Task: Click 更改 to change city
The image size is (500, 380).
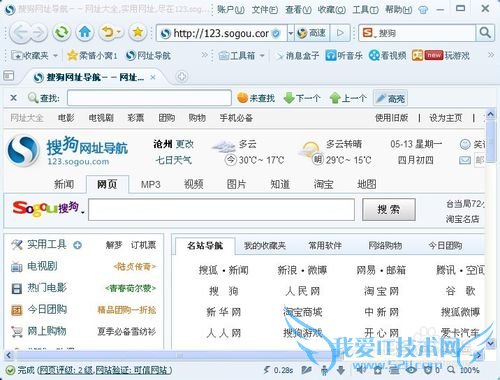Action: click(x=185, y=144)
